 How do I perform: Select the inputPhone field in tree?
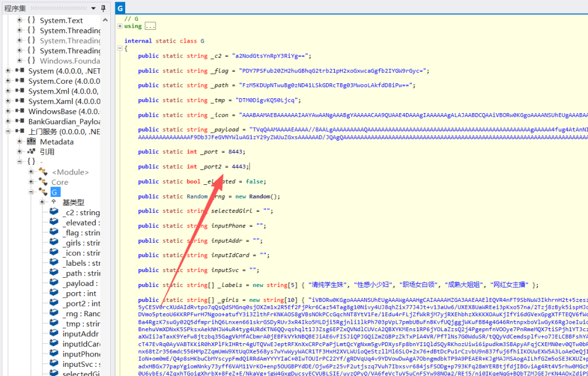tap(81, 354)
